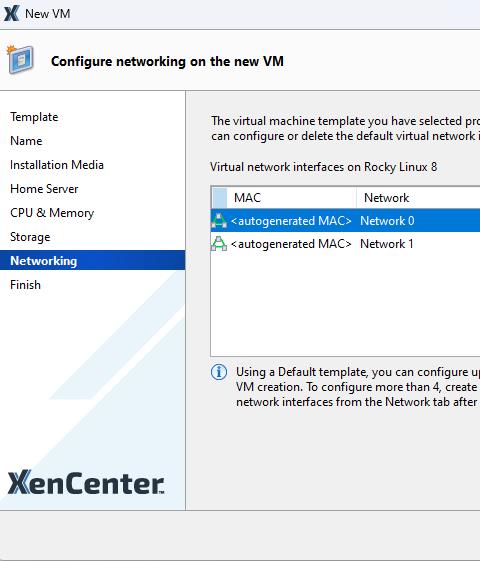Go to the Finish step
Image resolution: width=480 pixels, height=561 pixels.
pos(25,285)
